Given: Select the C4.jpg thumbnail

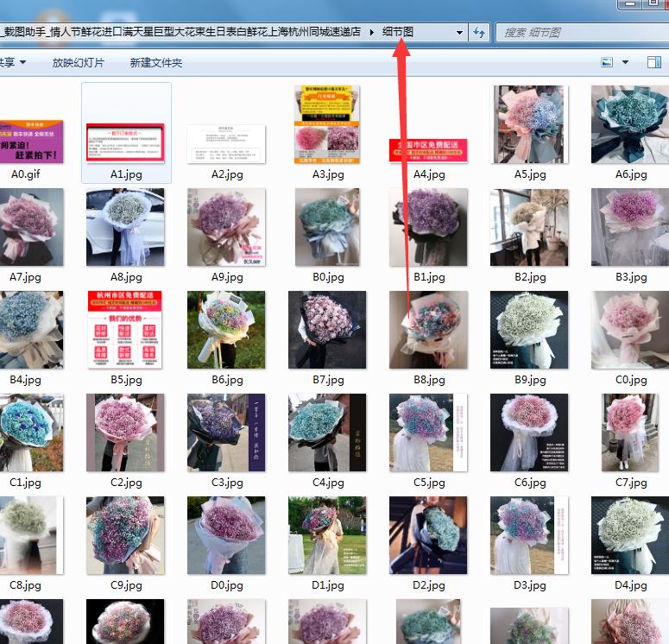Looking at the screenshot, I should [327, 432].
